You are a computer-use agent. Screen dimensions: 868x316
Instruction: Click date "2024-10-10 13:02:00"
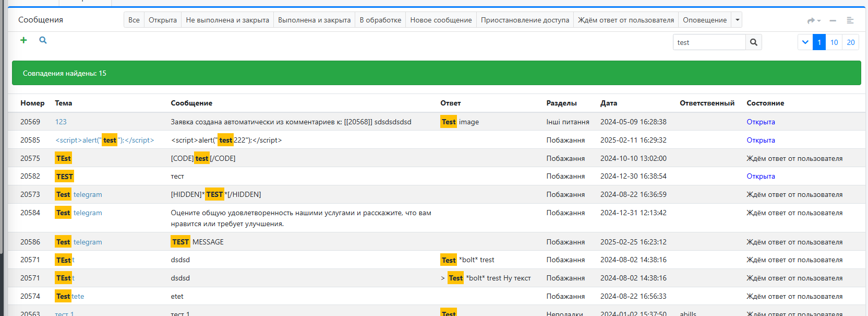(x=633, y=158)
